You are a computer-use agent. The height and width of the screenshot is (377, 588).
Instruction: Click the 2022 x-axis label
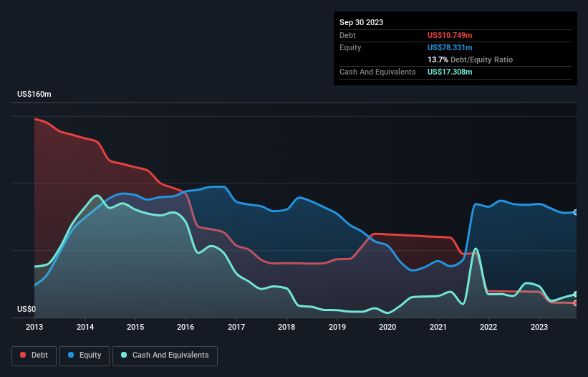488,327
